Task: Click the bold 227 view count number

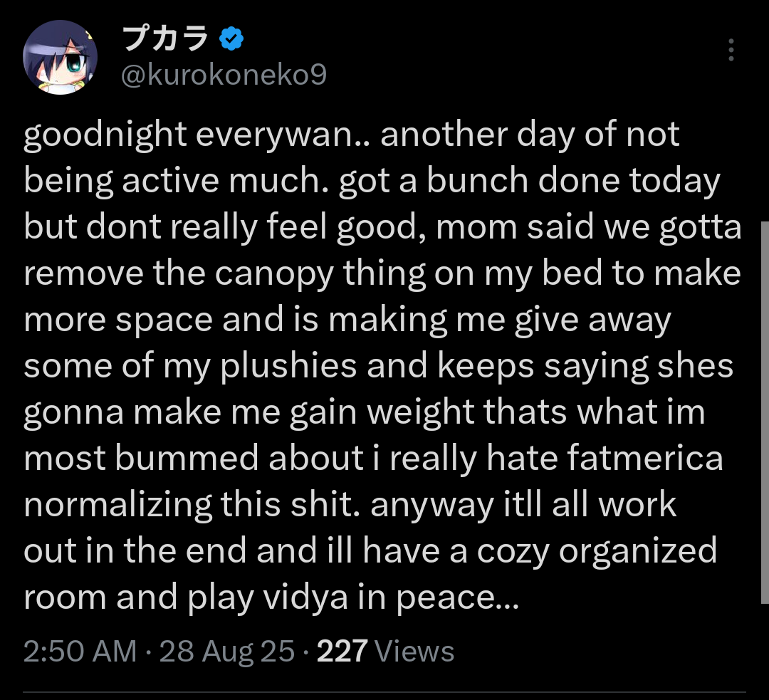Action: pos(342,651)
